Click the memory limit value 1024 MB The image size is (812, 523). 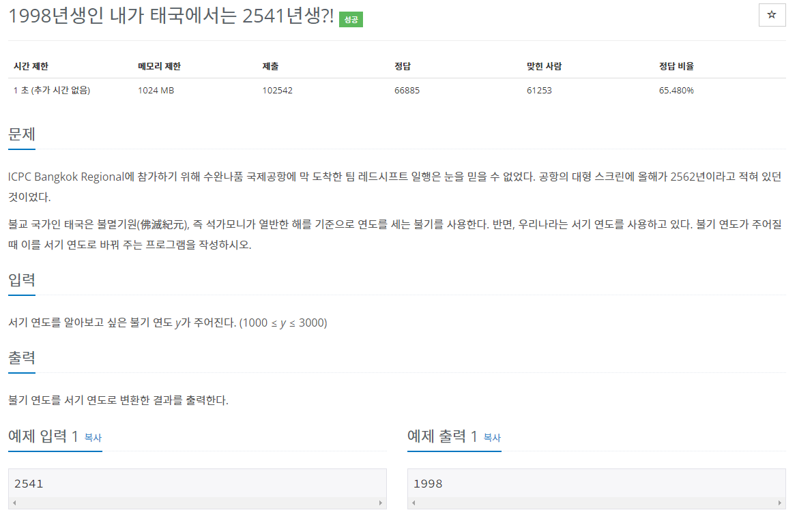click(156, 91)
